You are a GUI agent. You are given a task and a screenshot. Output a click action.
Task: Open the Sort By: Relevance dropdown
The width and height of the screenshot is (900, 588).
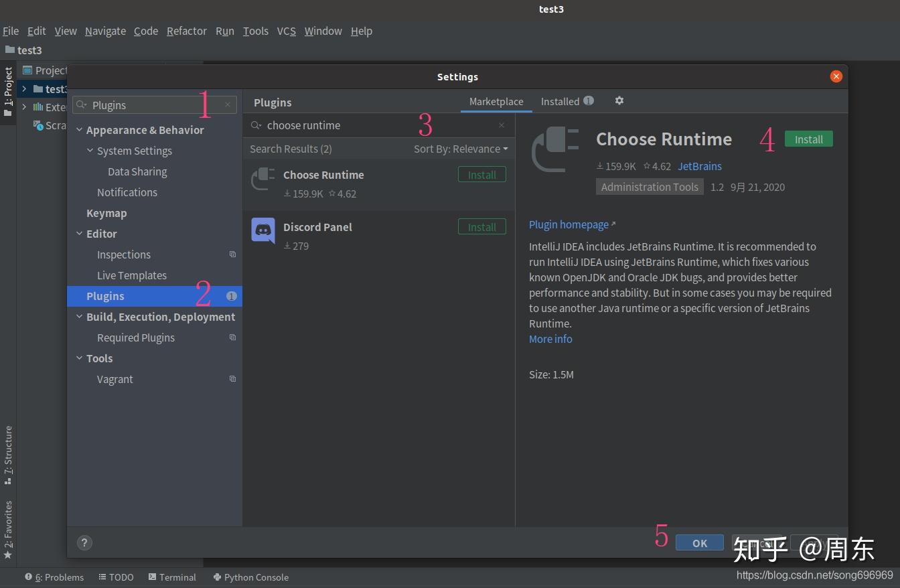461,149
